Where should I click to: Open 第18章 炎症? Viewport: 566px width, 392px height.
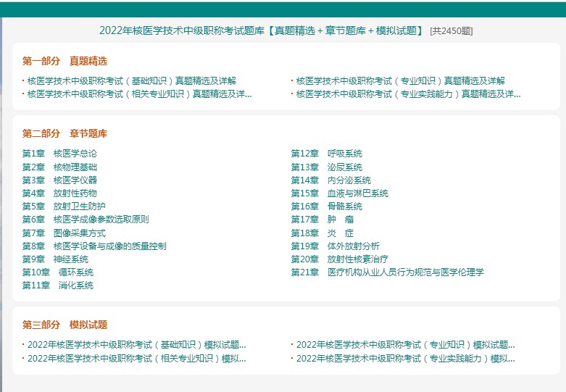tap(322, 233)
